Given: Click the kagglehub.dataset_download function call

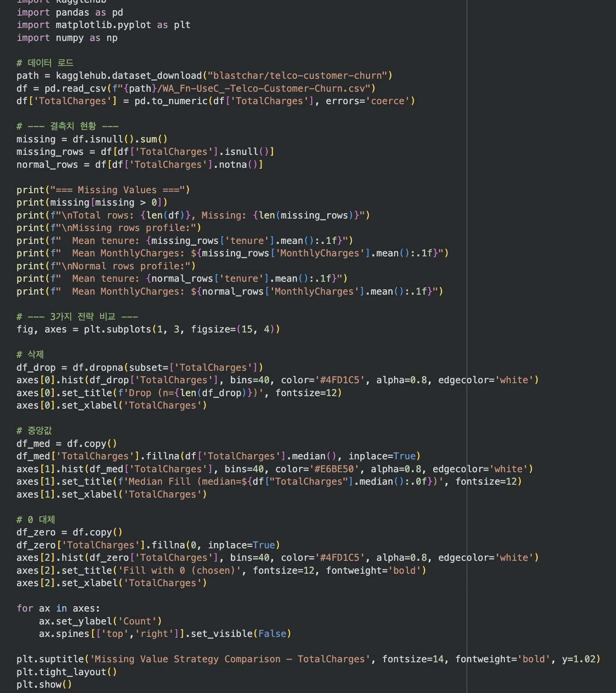Looking at the screenshot, I should pyautogui.click(x=129, y=76).
